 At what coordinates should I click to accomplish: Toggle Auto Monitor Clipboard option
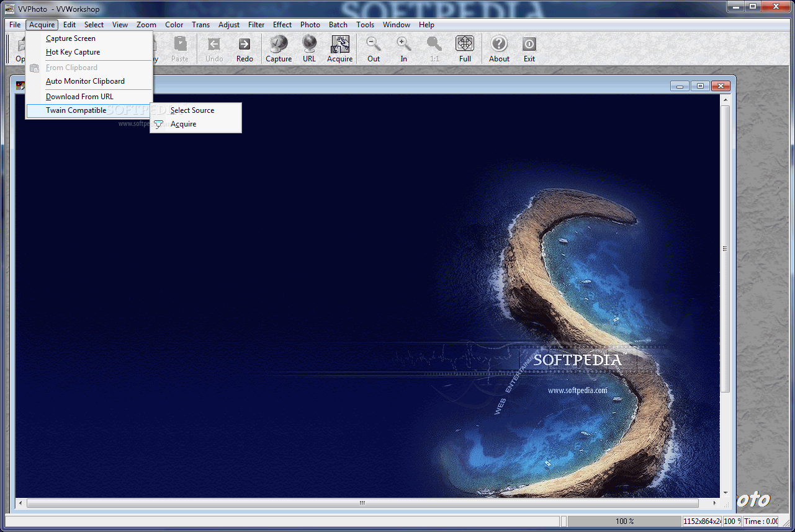(x=89, y=81)
